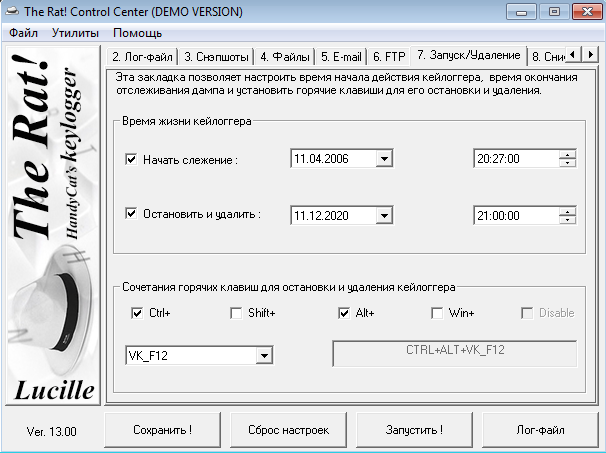Tick the Win+ modifier checkbox
The image size is (606, 453).
436,313
